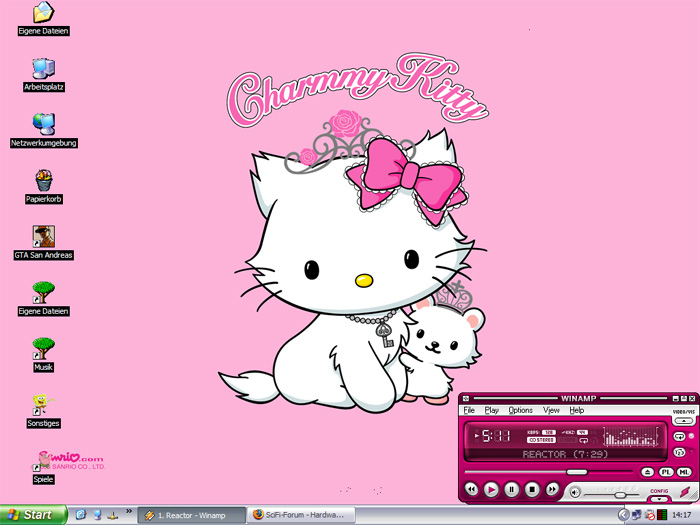Open the Options menu in Winamp
This screenshot has height=525, width=700.
pyautogui.click(x=520, y=410)
